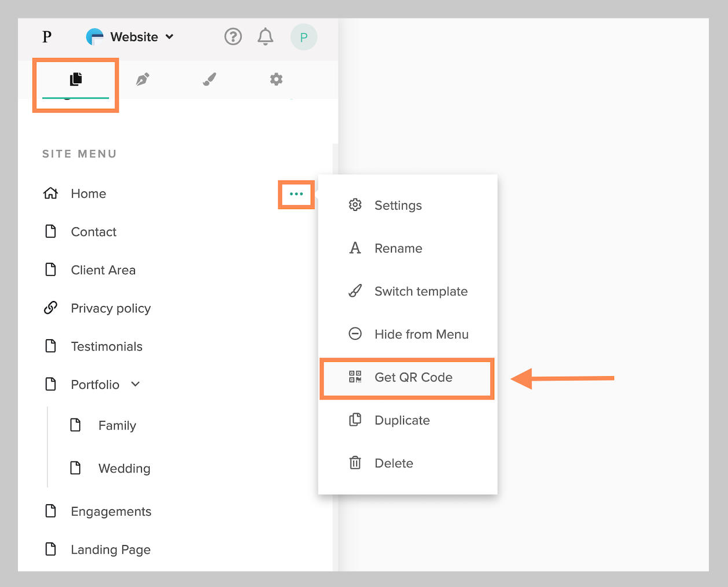Viewport: 728px width, 587px height.
Task: Open the settings gear tab
Action: (x=276, y=79)
